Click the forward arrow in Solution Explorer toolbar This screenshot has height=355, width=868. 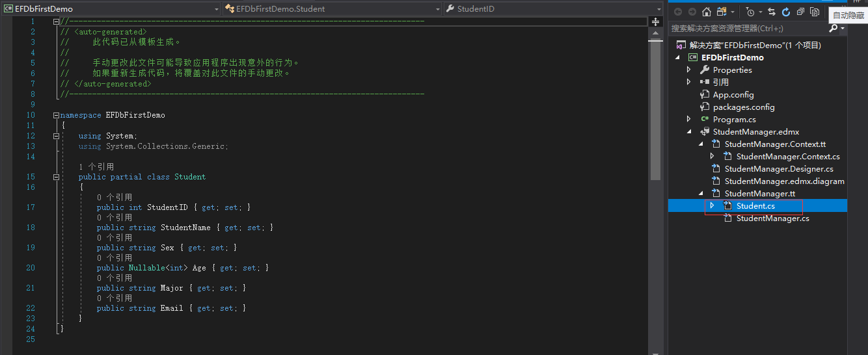point(692,12)
